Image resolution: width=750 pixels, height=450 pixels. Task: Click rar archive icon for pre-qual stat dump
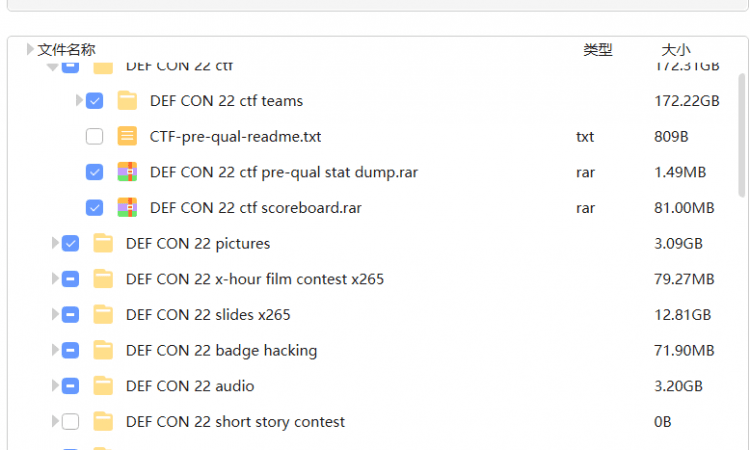click(x=127, y=172)
